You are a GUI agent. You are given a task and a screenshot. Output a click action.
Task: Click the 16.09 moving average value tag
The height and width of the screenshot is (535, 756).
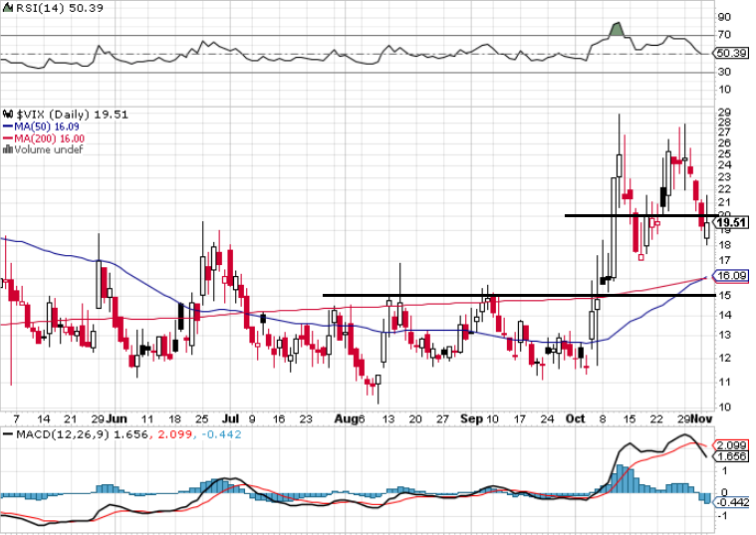click(x=732, y=275)
